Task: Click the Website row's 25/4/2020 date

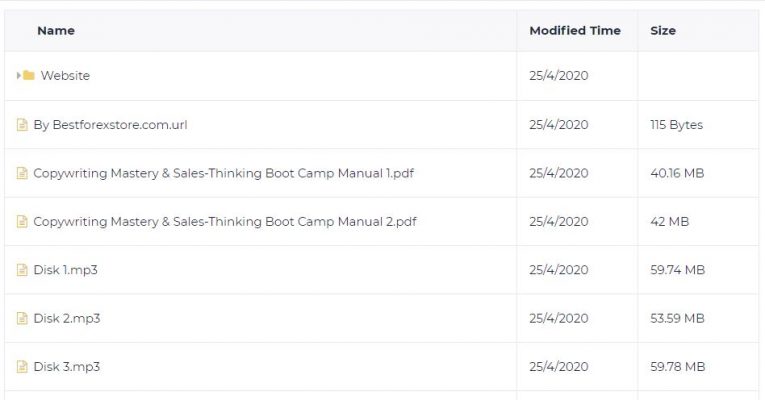Action: (559, 76)
